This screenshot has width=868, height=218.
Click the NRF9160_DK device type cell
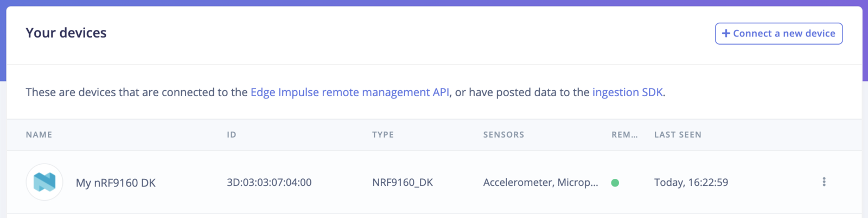click(403, 183)
